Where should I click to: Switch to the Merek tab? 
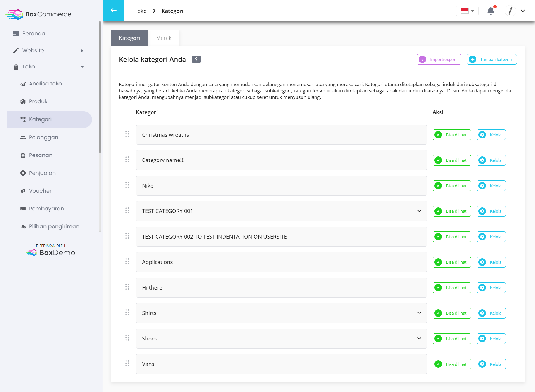click(x=164, y=38)
